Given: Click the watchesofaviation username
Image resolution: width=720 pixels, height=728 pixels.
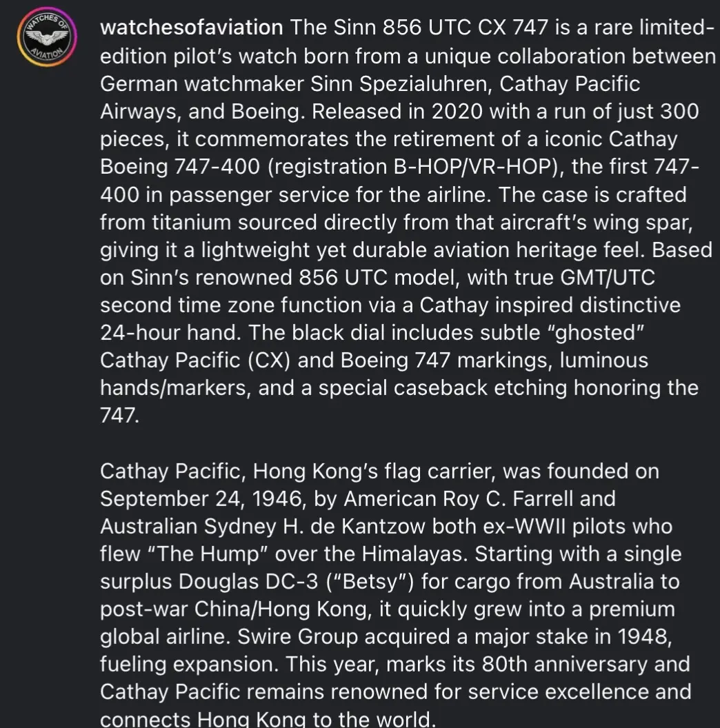Looking at the screenshot, I should (x=191, y=28).
